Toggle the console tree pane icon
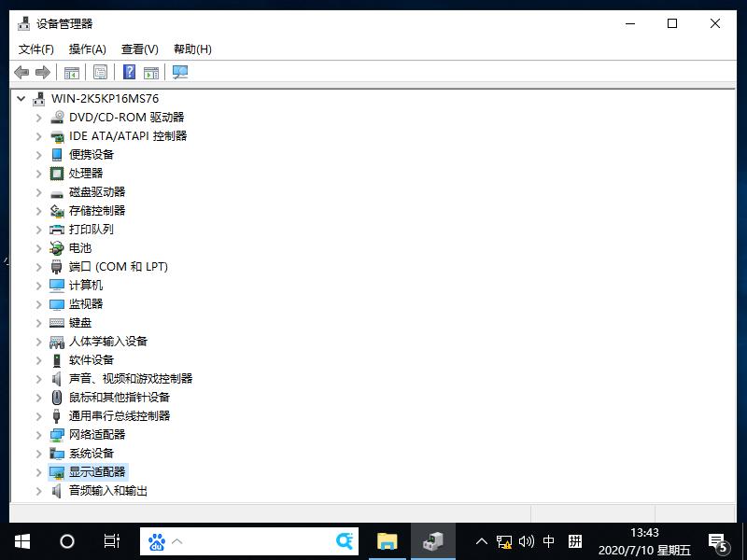This screenshot has width=747, height=560. pyautogui.click(x=71, y=72)
